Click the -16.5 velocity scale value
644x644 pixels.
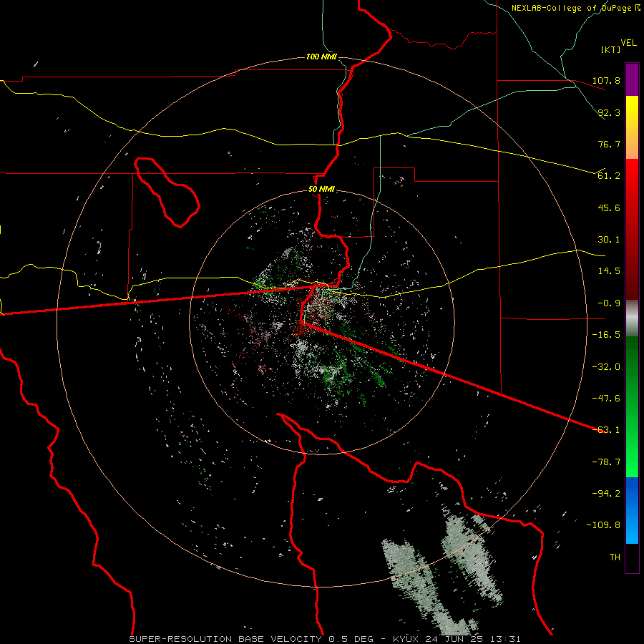[606, 335]
